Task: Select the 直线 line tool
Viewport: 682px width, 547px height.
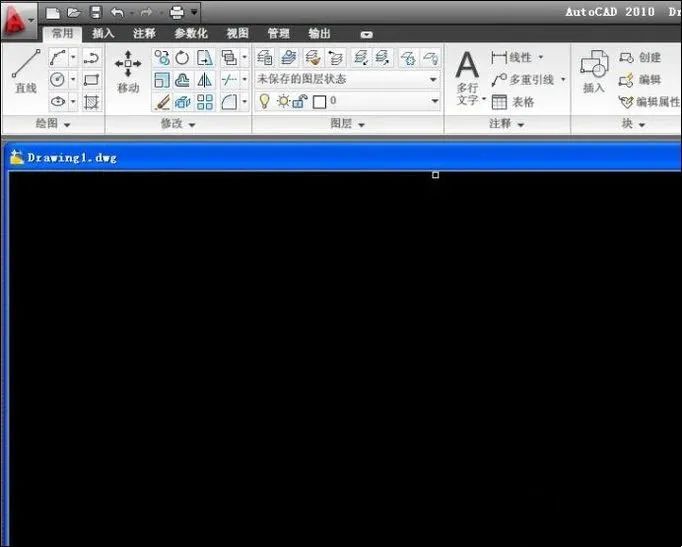Action: [x=26, y=71]
